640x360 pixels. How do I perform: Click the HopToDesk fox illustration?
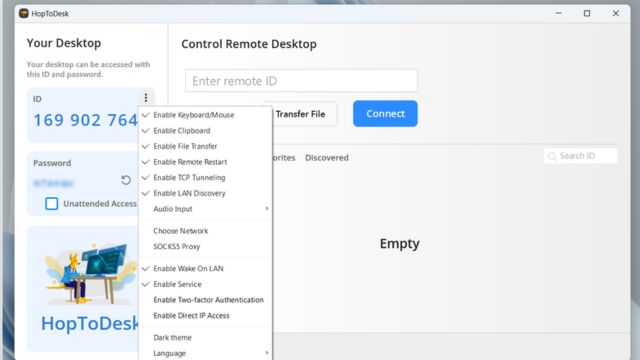(x=90, y=273)
